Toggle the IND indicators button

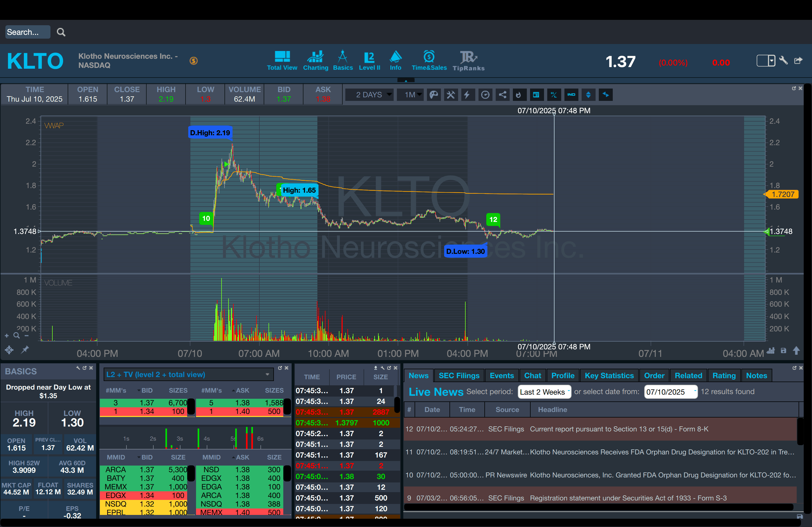[571, 95]
